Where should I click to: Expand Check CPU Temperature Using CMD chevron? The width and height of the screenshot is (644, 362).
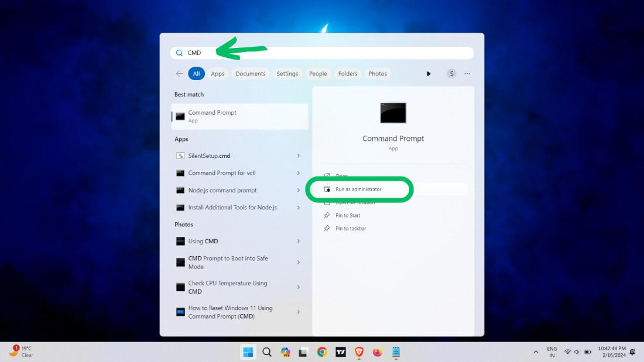[298, 287]
